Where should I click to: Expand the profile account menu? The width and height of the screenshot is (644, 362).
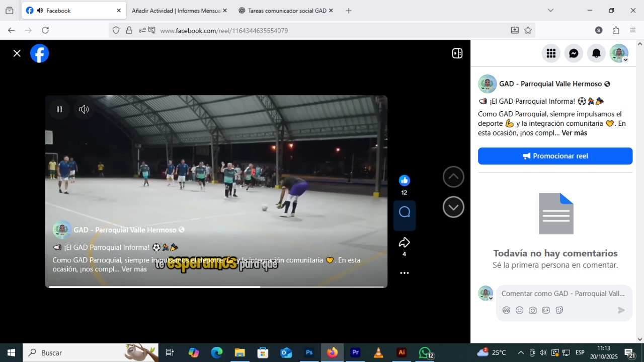[619, 53]
